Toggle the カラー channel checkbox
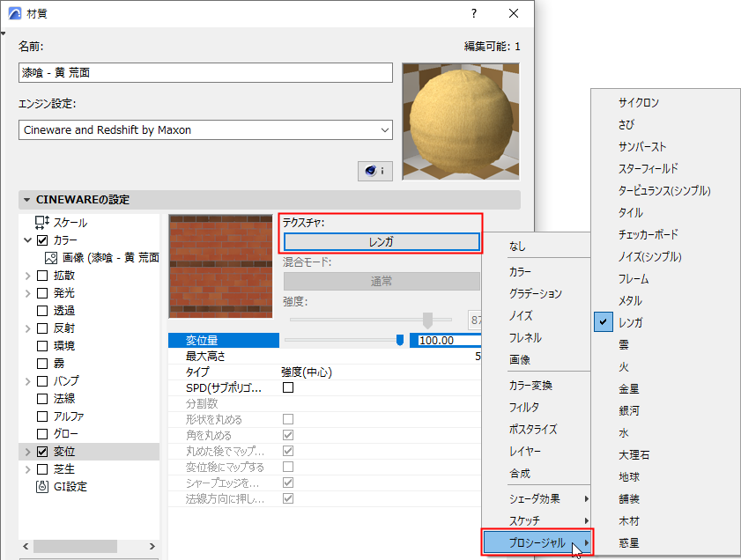Viewport: 741px width, 560px height. point(42,239)
